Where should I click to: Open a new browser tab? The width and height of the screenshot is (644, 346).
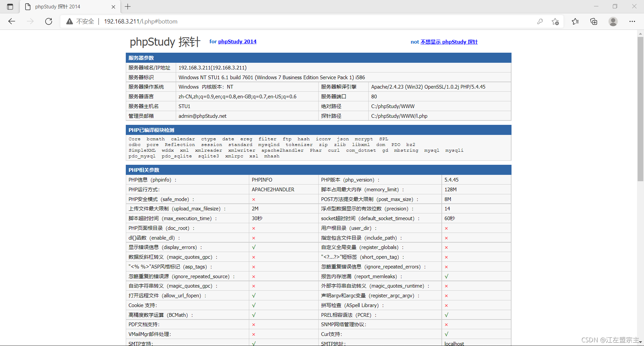[x=128, y=6]
